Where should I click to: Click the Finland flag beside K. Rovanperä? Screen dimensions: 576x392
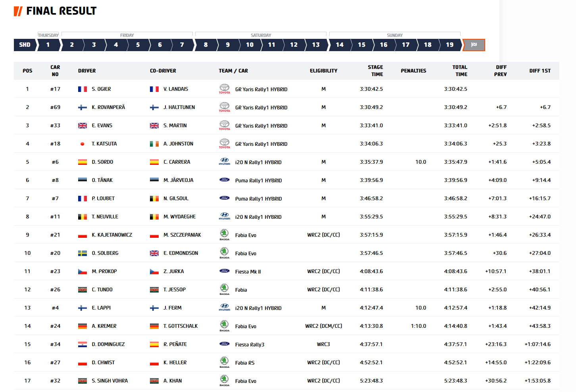(x=83, y=107)
